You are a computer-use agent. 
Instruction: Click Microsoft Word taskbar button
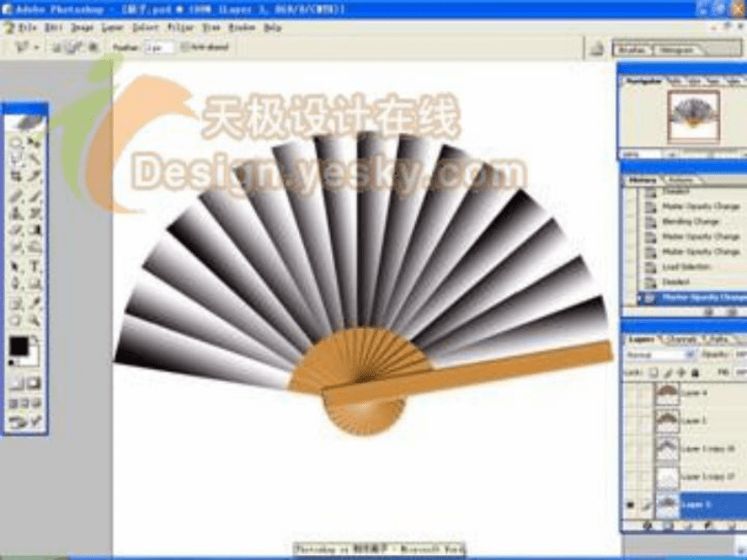pos(379,549)
